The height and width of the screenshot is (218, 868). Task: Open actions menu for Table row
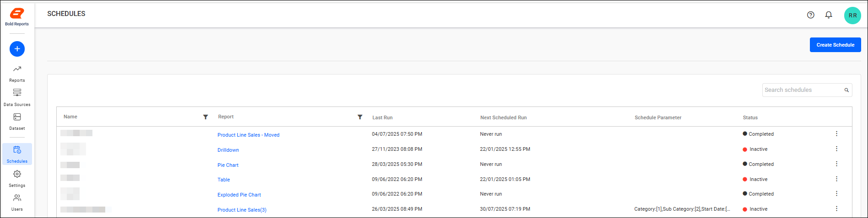pyautogui.click(x=836, y=179)
